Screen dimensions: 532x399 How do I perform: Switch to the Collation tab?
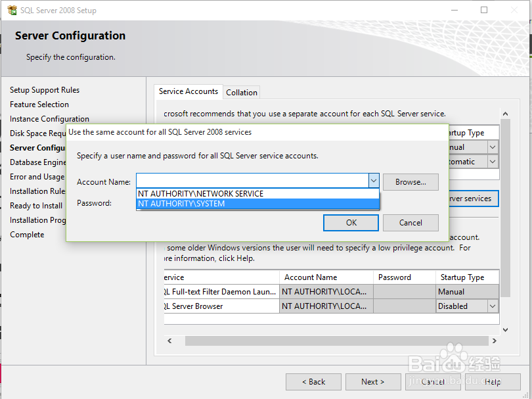[x=242, y=93]
